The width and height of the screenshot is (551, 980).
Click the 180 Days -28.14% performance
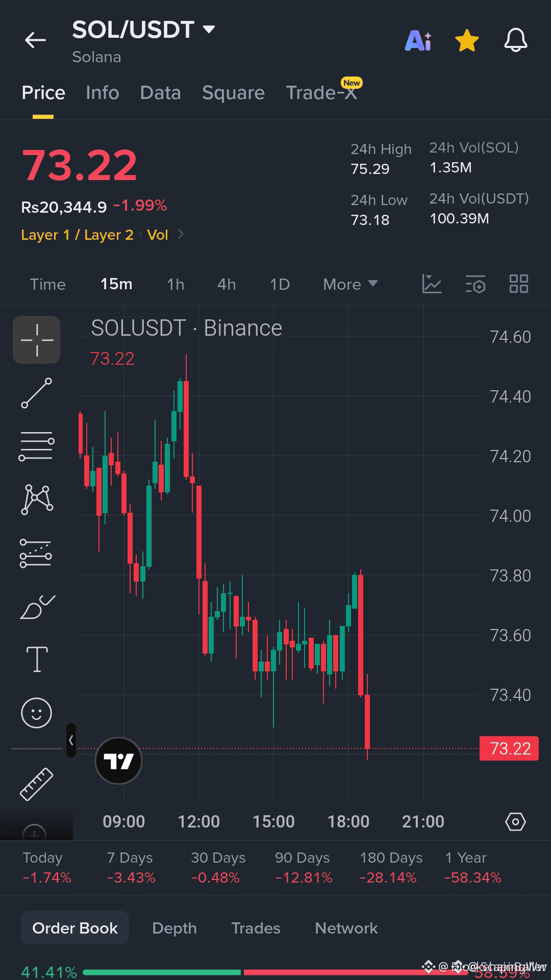click(x=391, y=867)
